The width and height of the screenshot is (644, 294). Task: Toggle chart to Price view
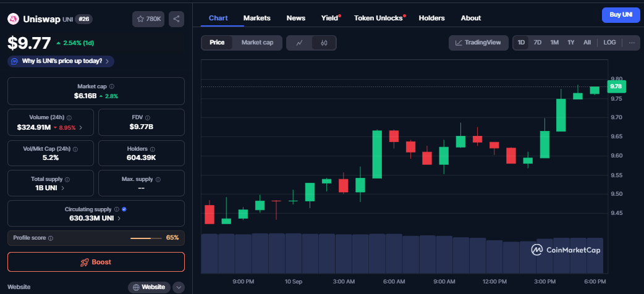coord(217,43)
